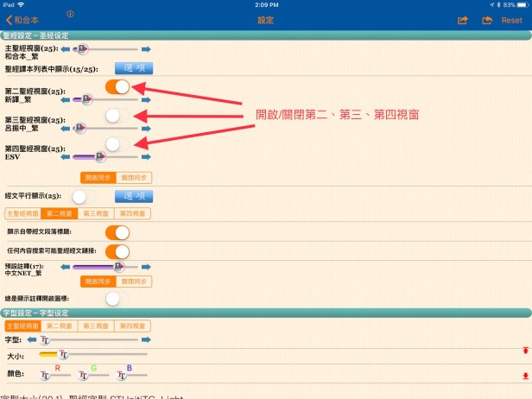
Task: Click right arrow for 字型 font slider
Action: pyautogui.click(x=145, y=340)
